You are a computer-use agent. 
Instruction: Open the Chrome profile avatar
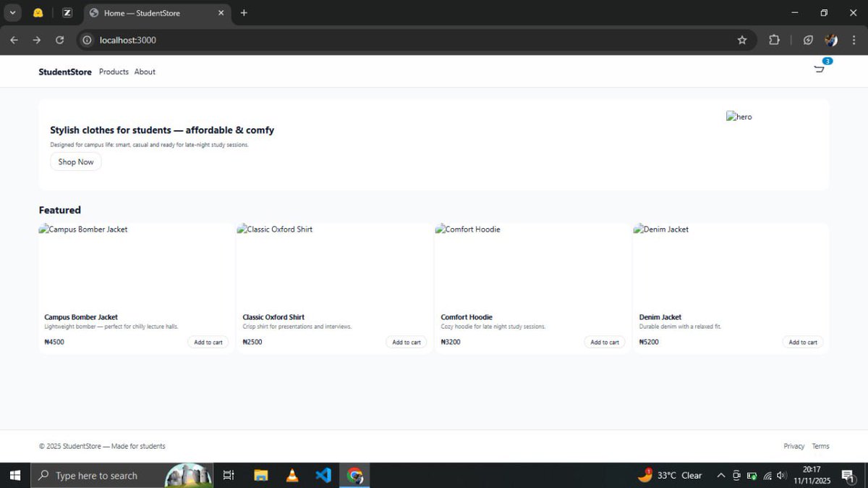832,40
